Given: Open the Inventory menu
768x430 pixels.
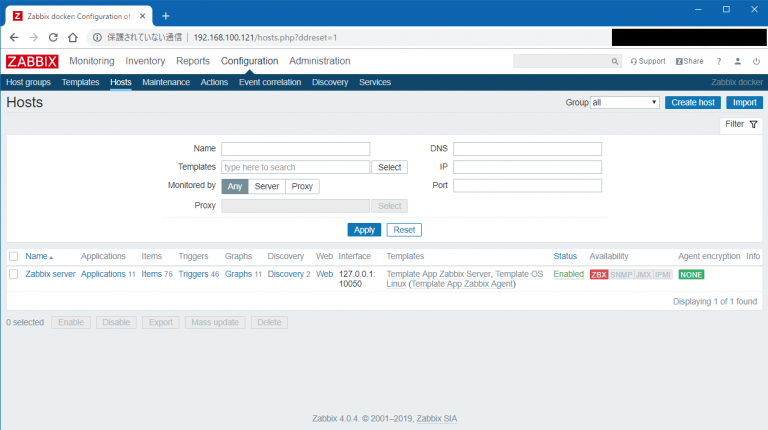Looking at the screenshot, I should [145, 61].
